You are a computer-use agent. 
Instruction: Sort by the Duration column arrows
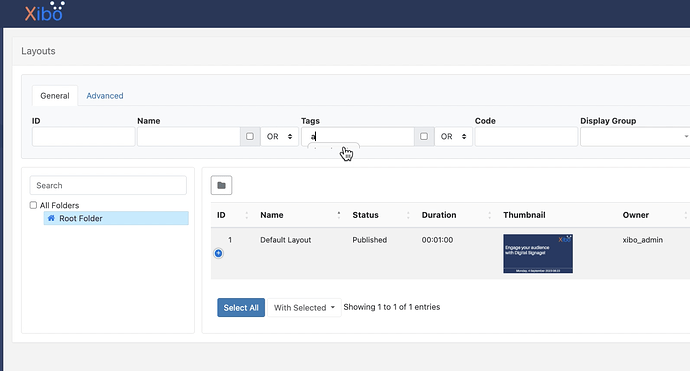(x=489, y=215)
